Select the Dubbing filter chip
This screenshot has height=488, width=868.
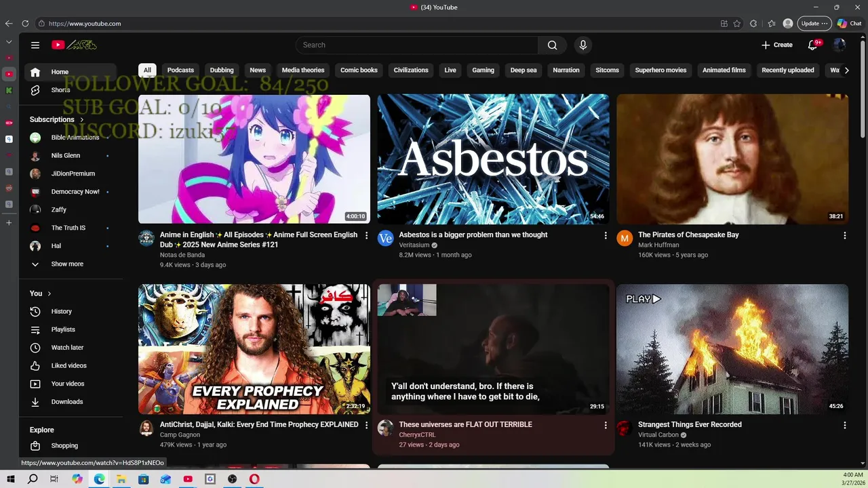click(222, 70)
